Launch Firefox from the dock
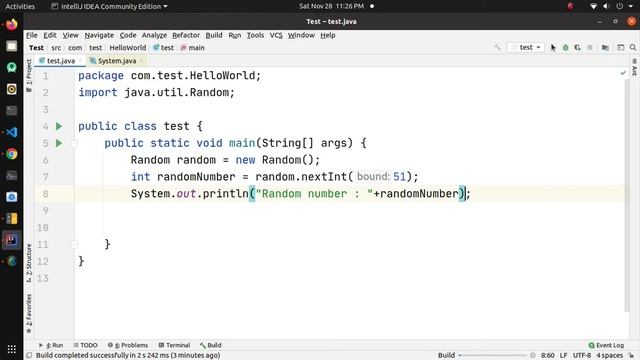This screenshot has height=360, width=640. pos(11,24)
